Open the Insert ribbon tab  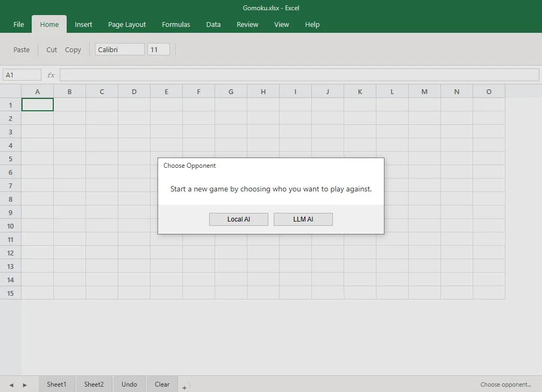(x=83, y=25)
